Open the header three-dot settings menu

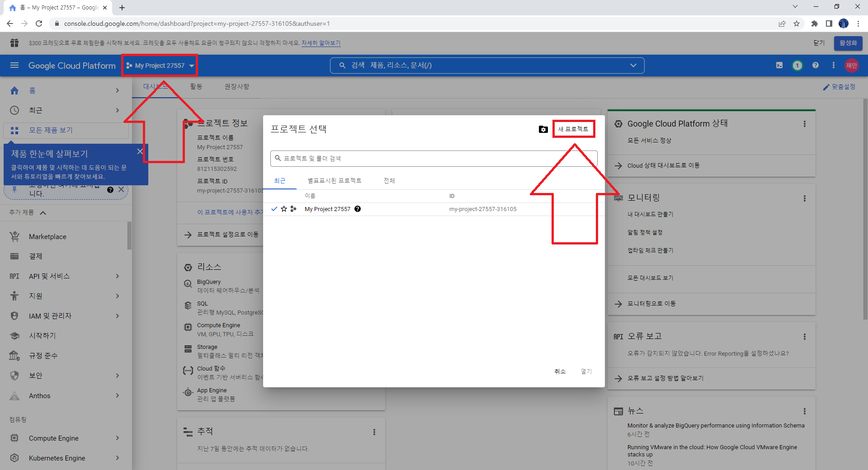(834, 66)
